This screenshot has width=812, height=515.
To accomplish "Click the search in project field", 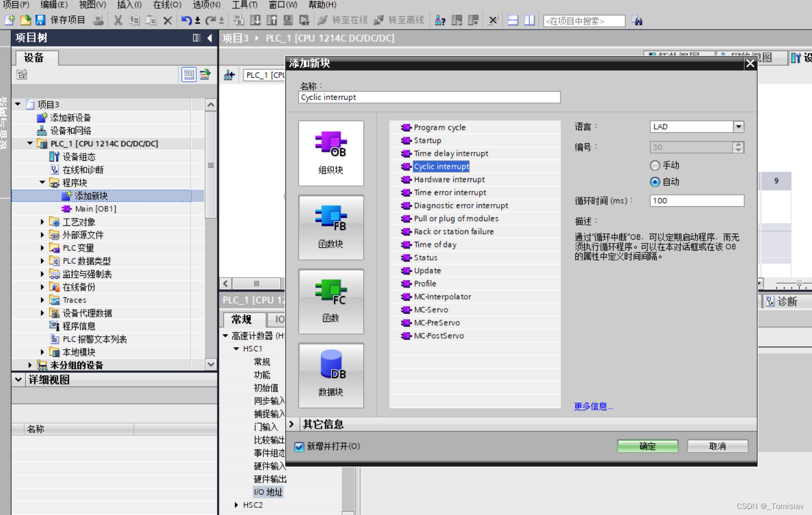I will [584, 21].
